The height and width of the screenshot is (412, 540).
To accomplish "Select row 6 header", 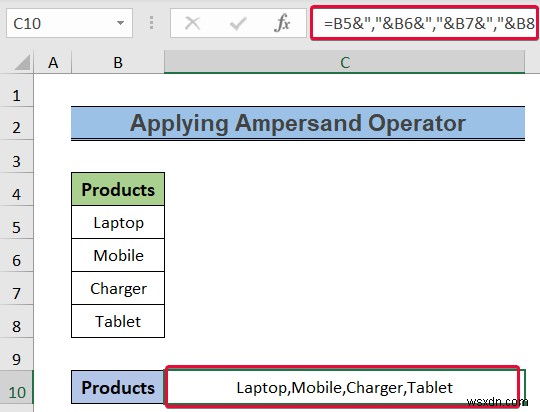I will point(17,256).
